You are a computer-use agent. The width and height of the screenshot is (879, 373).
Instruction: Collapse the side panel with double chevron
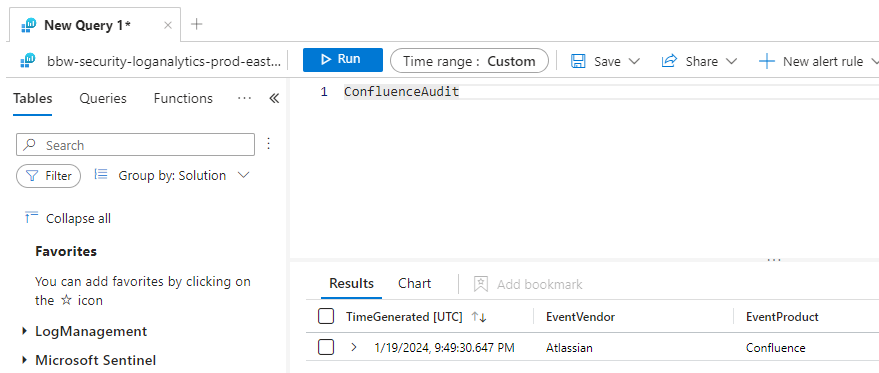(x=274, y=99)
